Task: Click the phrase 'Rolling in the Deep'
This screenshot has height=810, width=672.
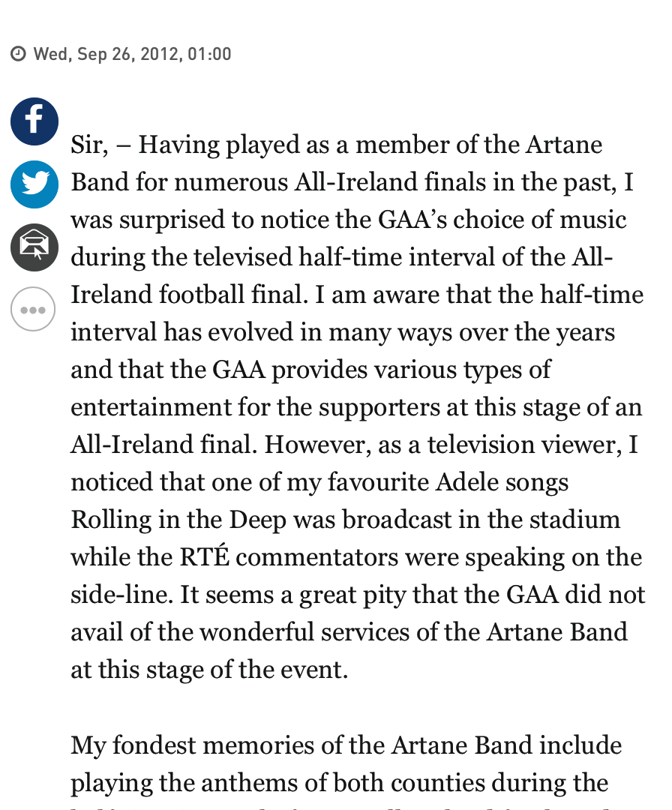Action: click(178, 520)
